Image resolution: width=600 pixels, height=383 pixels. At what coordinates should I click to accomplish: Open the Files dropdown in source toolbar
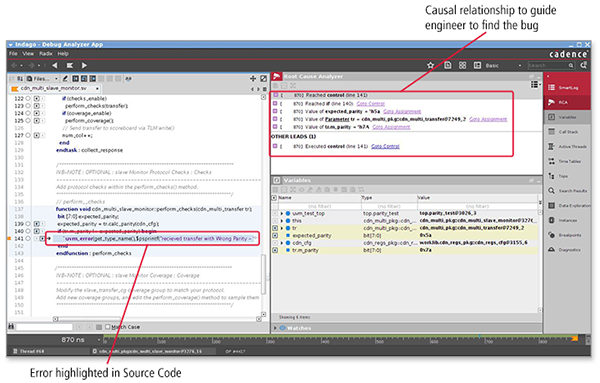(42, 78)
